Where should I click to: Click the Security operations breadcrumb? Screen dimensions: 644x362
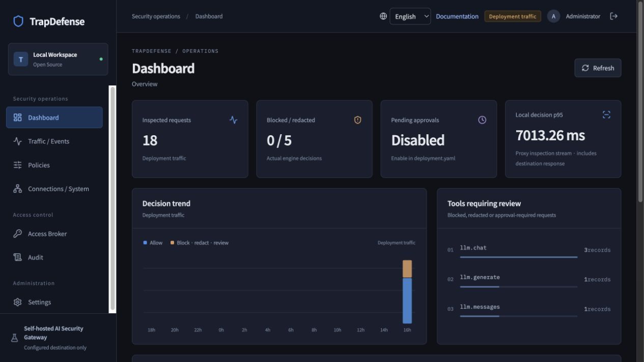156,16
